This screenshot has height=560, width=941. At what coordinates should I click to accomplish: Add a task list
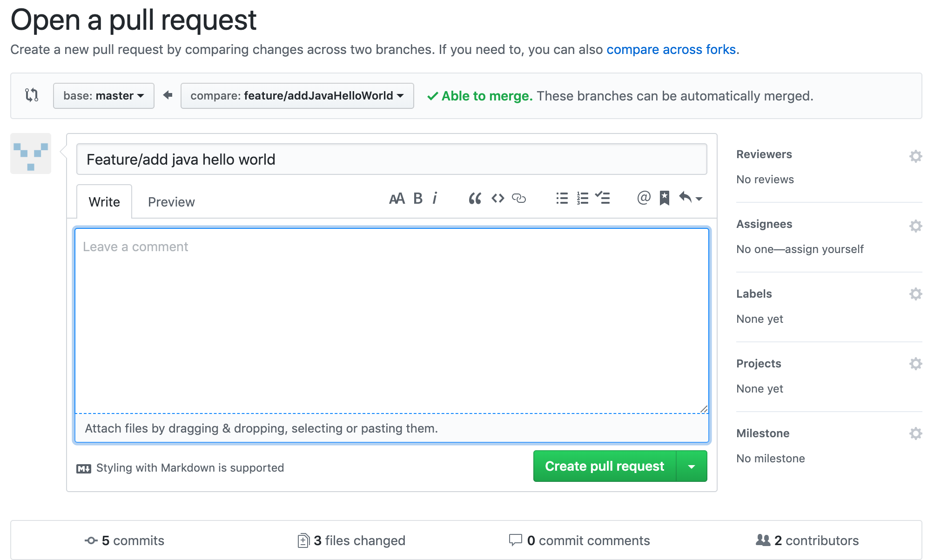(602, 198)
